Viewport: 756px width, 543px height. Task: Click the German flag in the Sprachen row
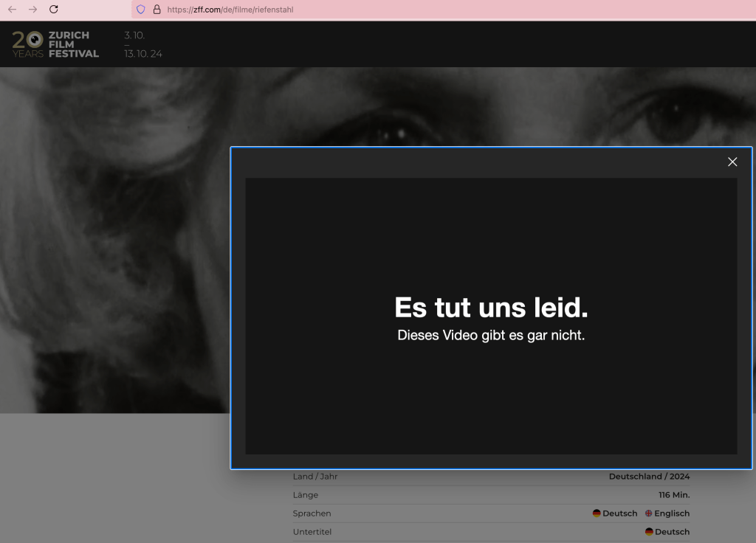click(x=597, y=513)
